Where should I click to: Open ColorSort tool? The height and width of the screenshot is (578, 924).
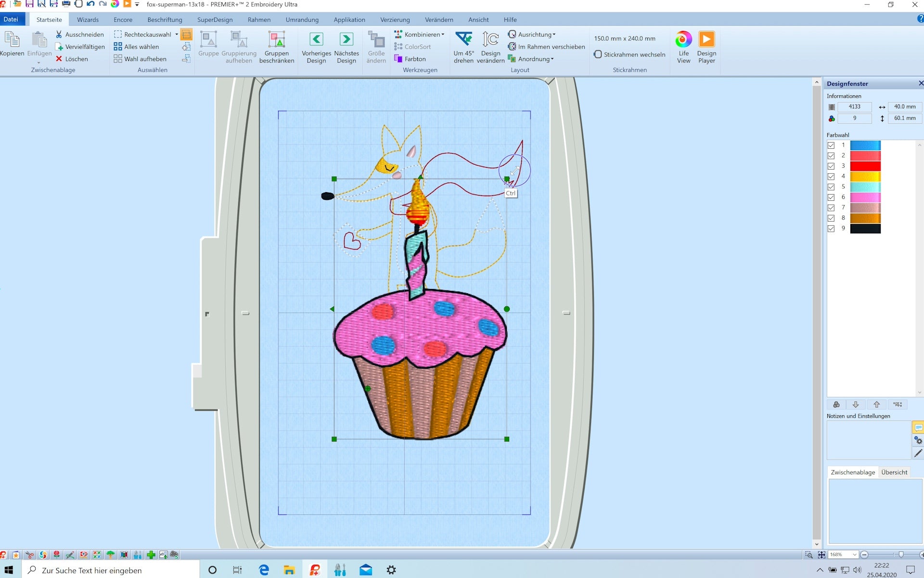[x=412, y=47]
